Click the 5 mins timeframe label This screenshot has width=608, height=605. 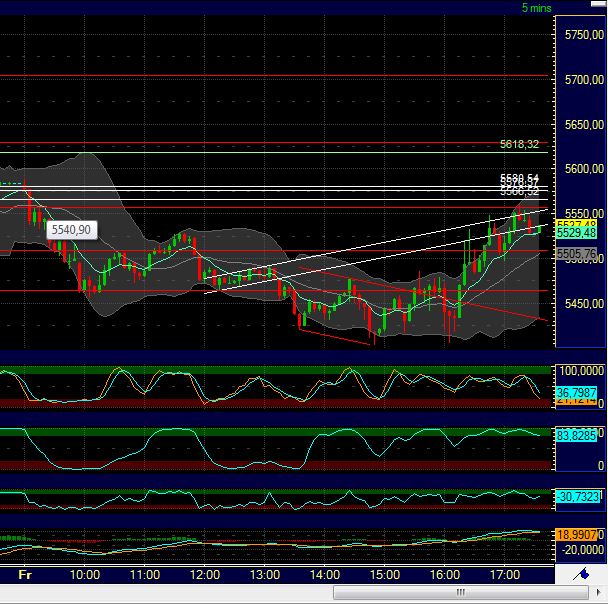pos(536,8)
